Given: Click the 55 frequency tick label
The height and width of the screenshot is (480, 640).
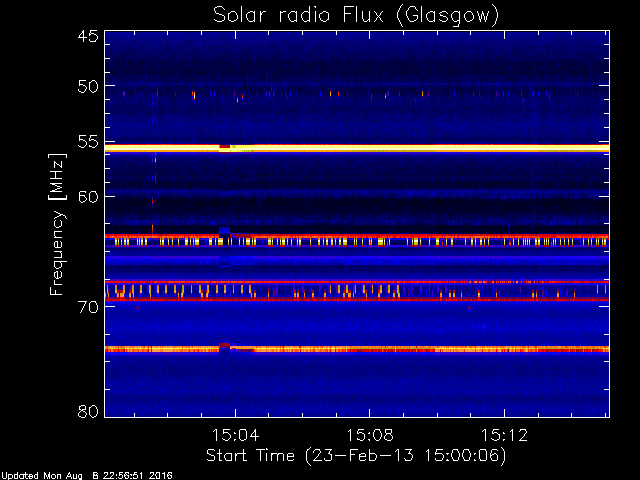Looking at the screenshot, I should [88, 142].
